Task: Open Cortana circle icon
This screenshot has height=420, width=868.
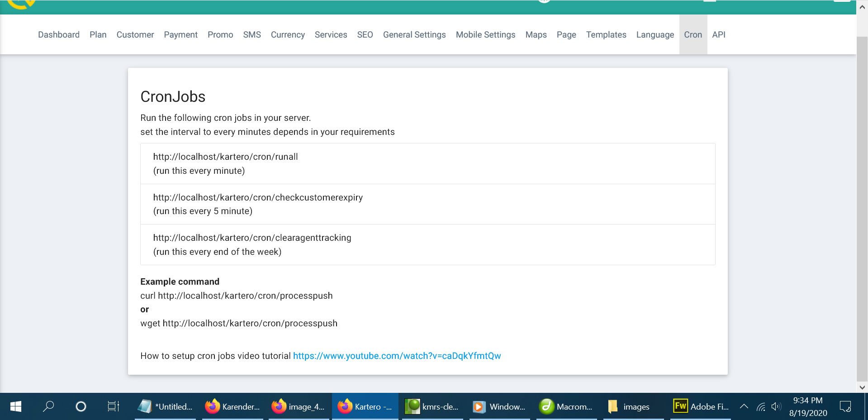Action: [x=81, y=406]
